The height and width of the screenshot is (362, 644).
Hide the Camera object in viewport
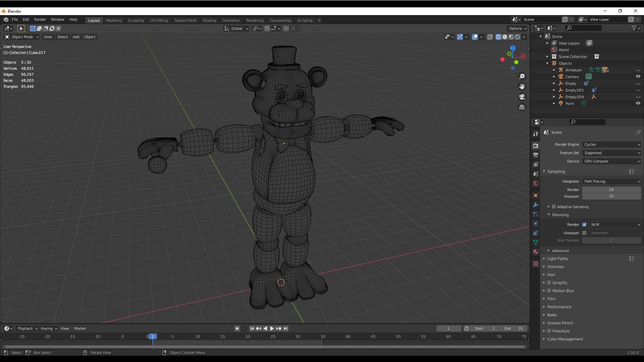[638, 77]
